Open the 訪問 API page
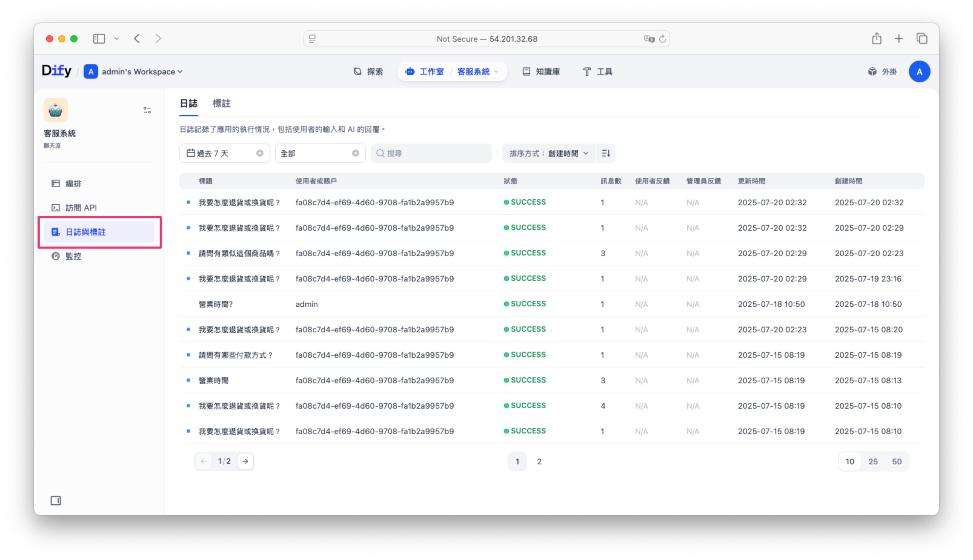 click(81, 208)
